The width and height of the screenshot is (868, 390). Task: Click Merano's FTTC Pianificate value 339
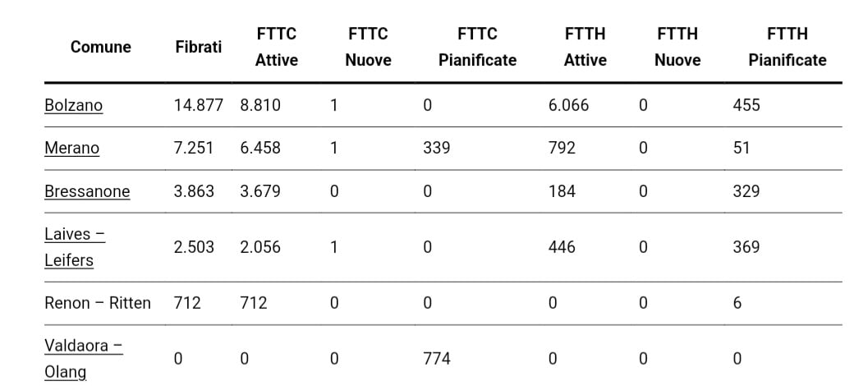tap(436, 148)
